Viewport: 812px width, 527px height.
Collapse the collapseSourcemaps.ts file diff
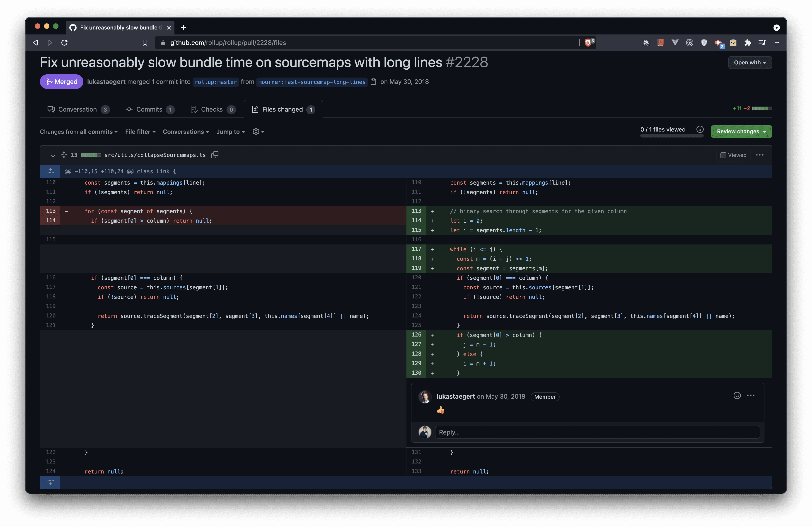[53, 155]
